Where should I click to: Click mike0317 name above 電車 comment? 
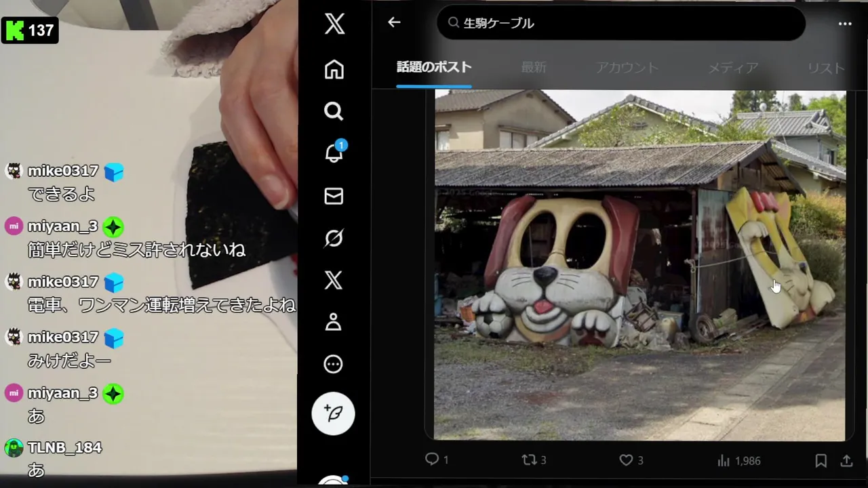(63, 282)
